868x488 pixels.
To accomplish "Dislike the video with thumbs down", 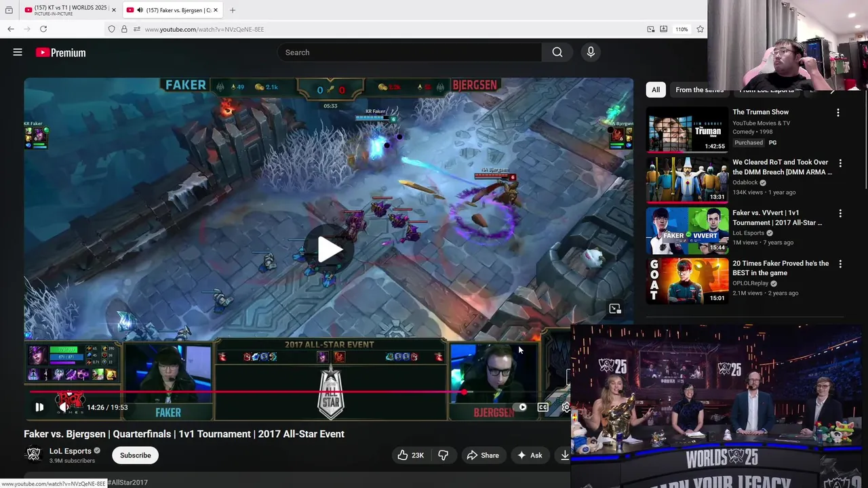I will 443,455.
